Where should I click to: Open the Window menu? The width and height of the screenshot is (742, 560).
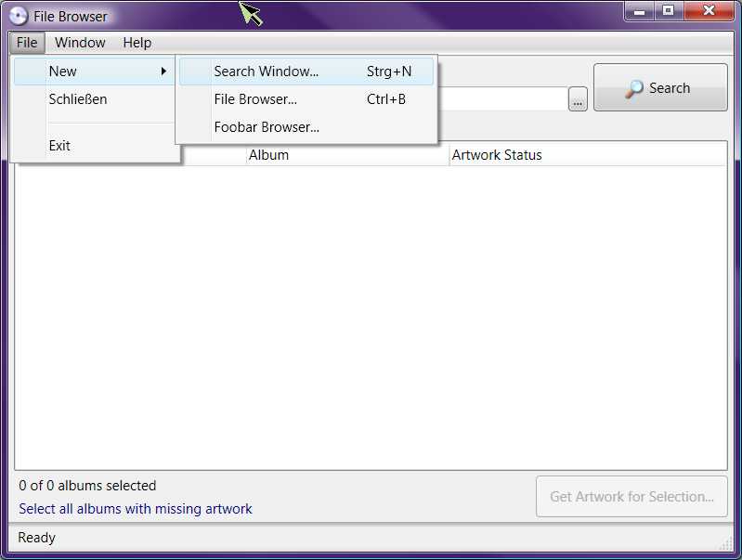tap(80, 43)
